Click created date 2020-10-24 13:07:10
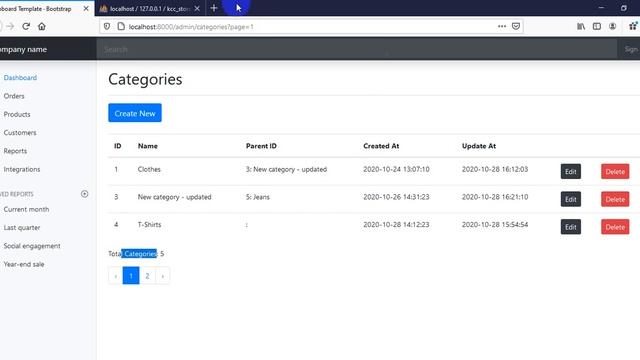The width and height of the screenshot is (640, 360). point(396,169)
